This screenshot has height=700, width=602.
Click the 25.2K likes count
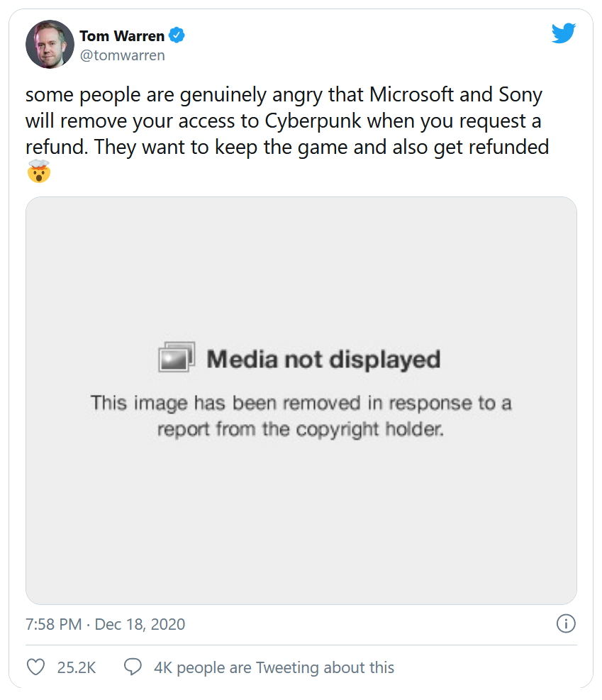point(76,667)
